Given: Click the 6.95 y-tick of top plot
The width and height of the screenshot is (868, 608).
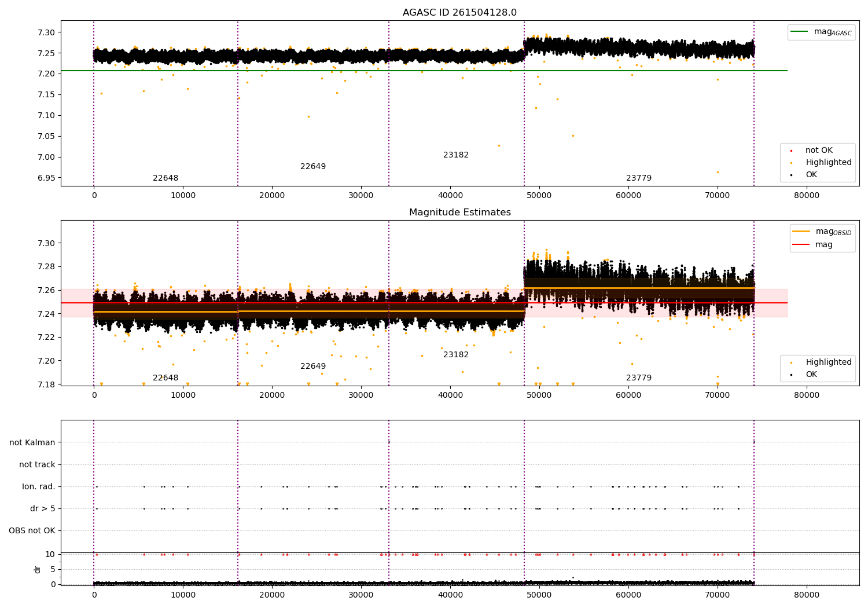Looking at the screenshot, I should pyautogui.click(x=46, y=178).
